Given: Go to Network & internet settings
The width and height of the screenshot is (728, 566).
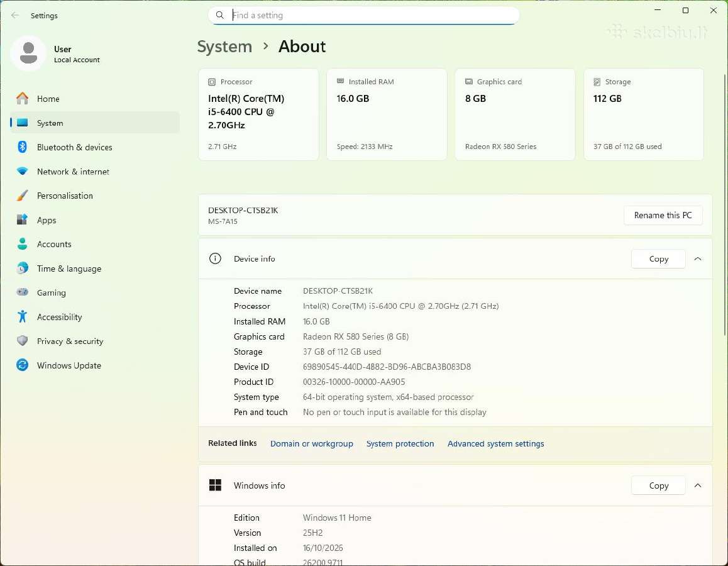Looking at the screenshot, I should click(95, 171).
